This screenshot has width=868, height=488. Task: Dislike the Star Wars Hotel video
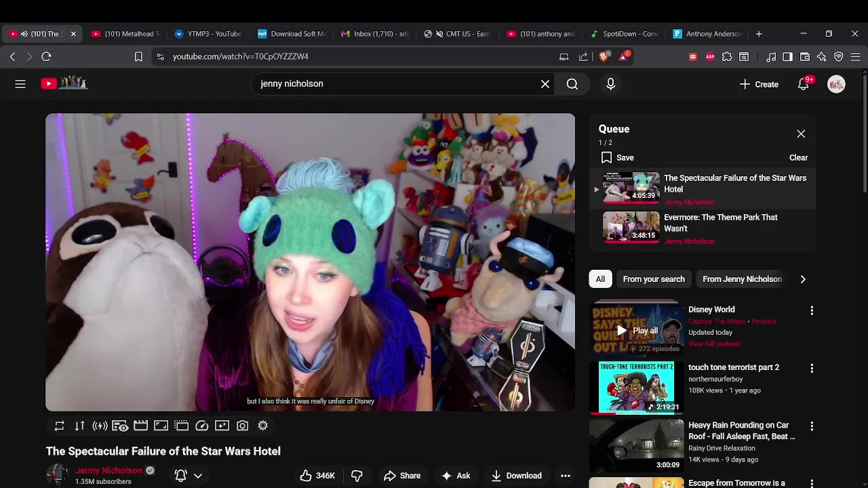coord(357,476)
